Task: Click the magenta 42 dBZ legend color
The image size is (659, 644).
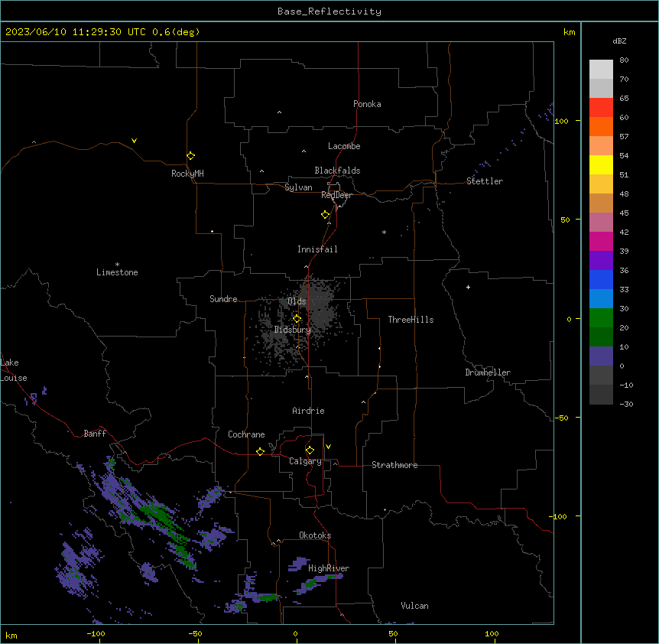Action: (601, 241)
